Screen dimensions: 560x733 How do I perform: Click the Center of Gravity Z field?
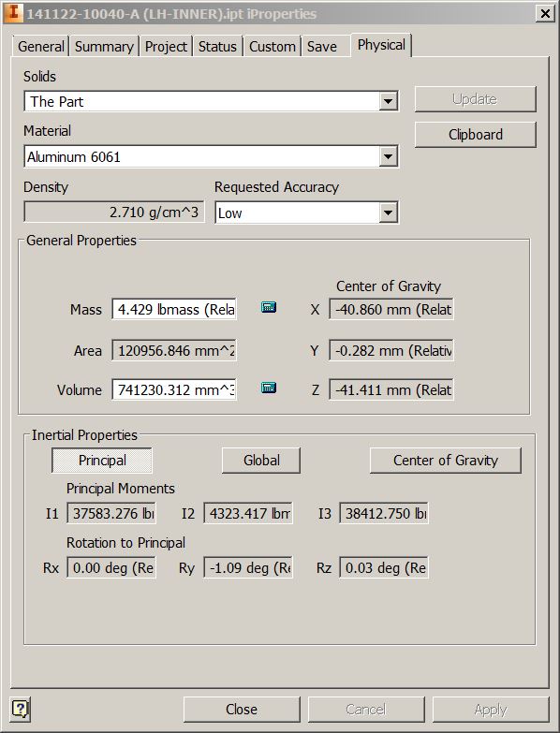(x=391, y=389)
